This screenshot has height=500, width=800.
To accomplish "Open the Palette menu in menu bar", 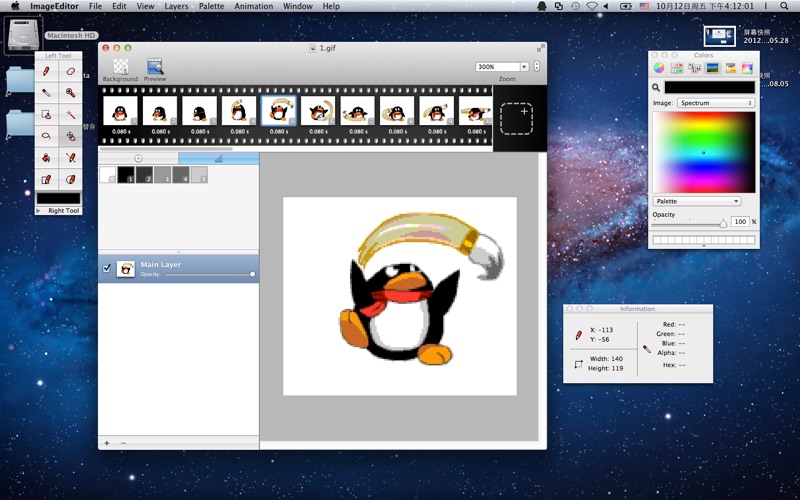I will (211, 6).
